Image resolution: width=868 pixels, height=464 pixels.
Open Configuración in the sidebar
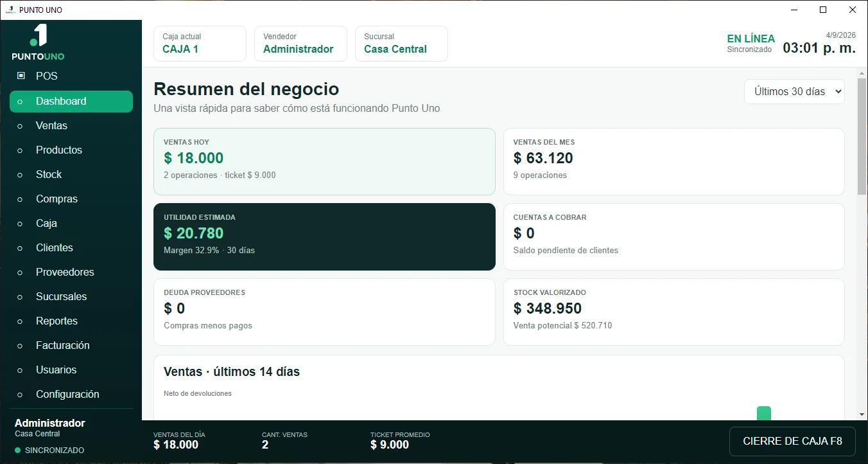(x=71, y=395)
